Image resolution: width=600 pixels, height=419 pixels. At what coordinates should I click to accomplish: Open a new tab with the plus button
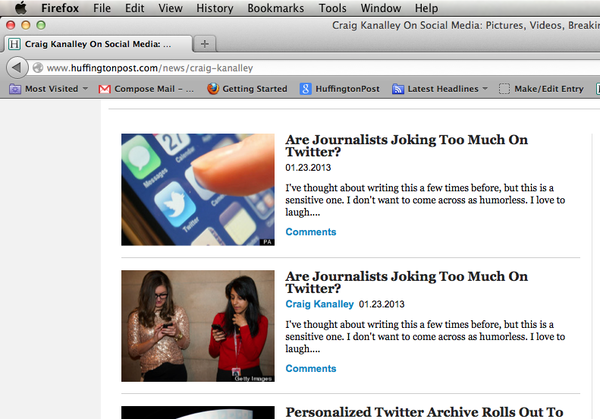[x=205, y=44]
